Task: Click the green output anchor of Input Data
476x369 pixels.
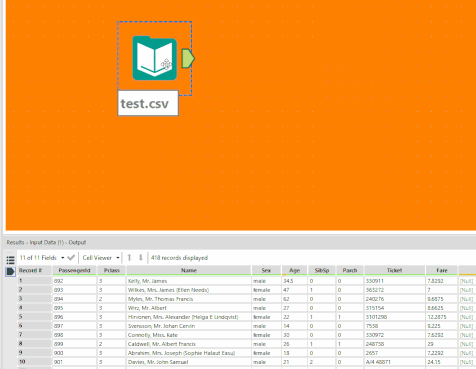Action: tap(188, 58)
